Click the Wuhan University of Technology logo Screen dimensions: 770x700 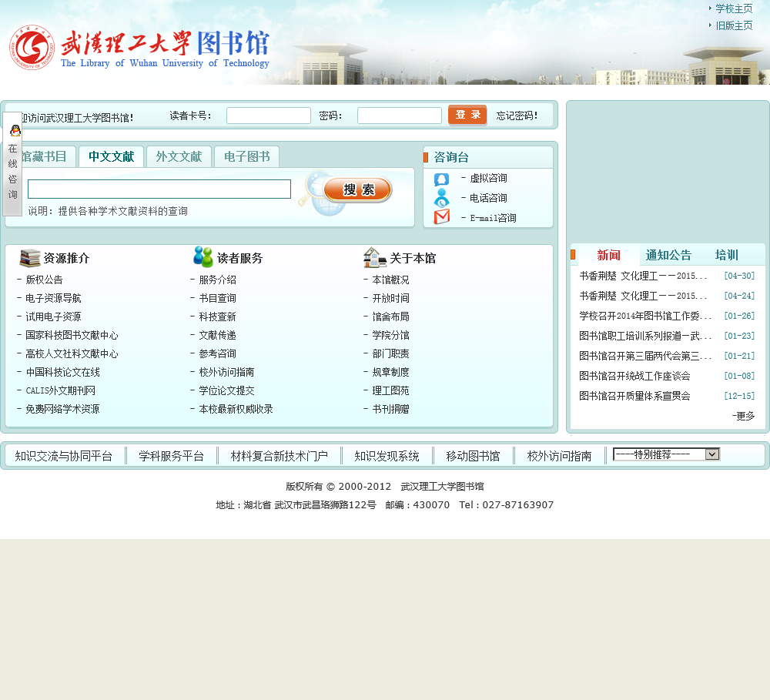pos(32,48)
